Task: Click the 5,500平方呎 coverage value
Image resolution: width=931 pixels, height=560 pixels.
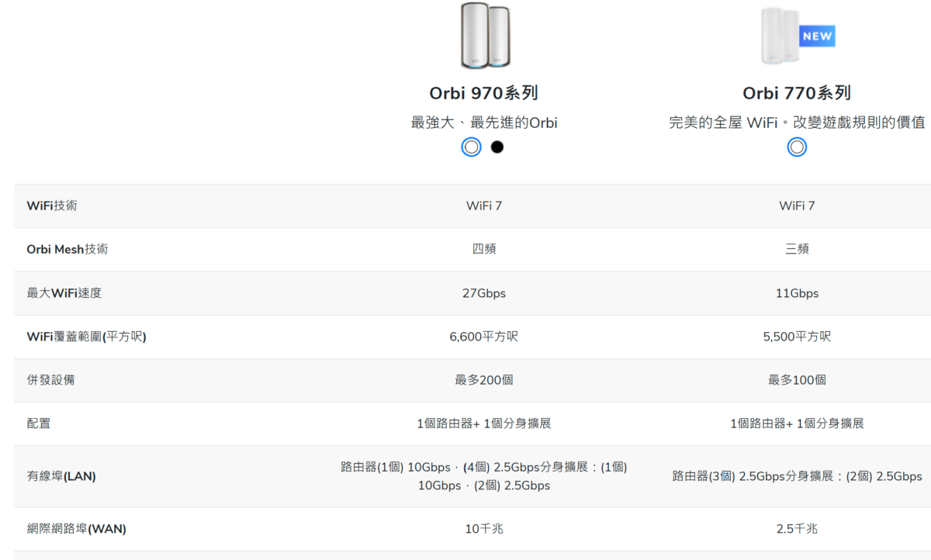Action: point(797,337)
